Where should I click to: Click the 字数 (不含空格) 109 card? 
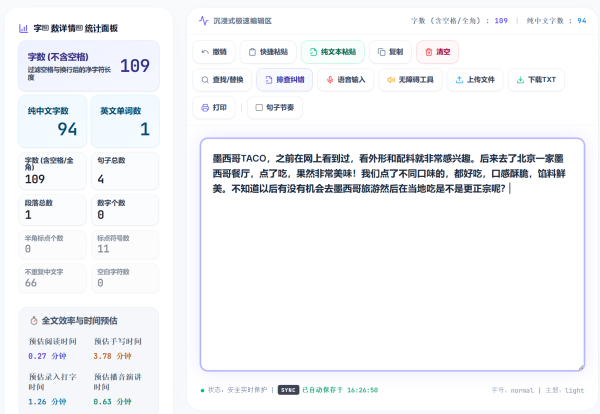tap(89, 66)
